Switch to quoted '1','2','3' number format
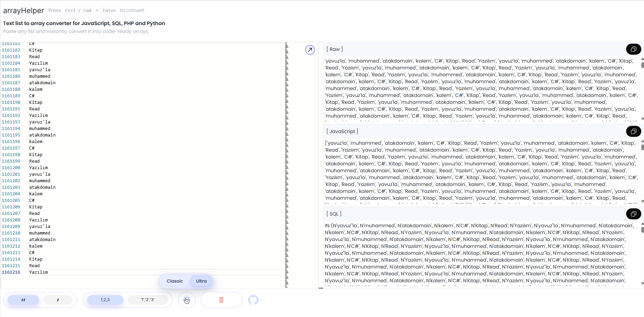Image resolution: width=644 pixels, height=317 pixels. pyautogui.click(x=148, y=300)
